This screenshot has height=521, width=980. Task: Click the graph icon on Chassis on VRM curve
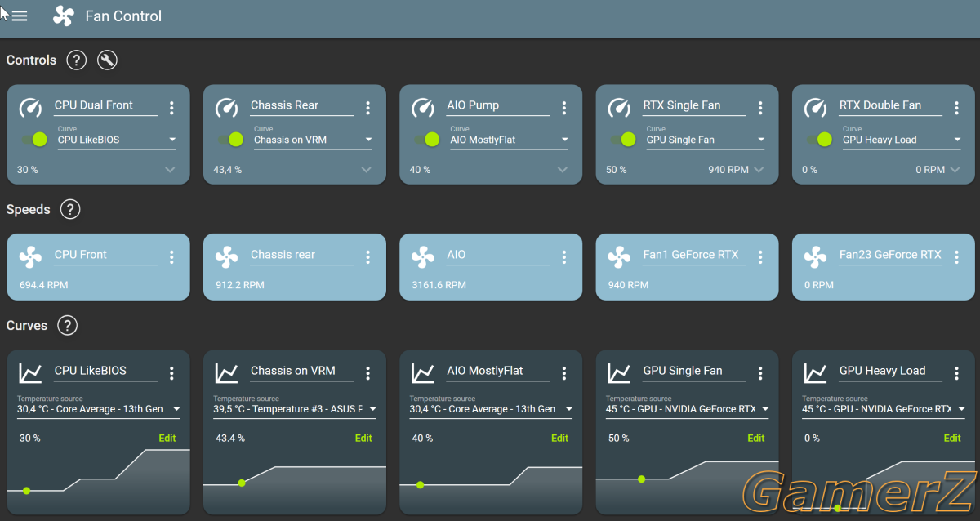(x=226, y=373)
